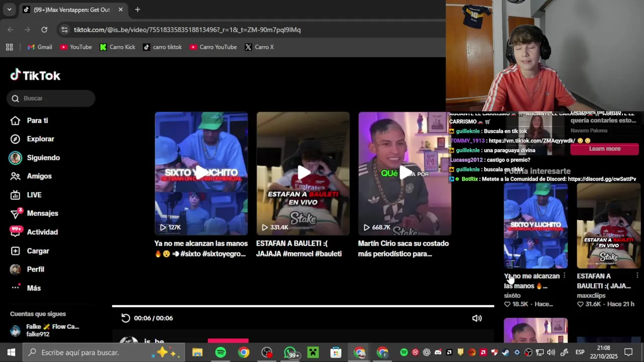Open Mensajes inbox
The height and width of the screenshot is (362, 644).
click(34, 213)
